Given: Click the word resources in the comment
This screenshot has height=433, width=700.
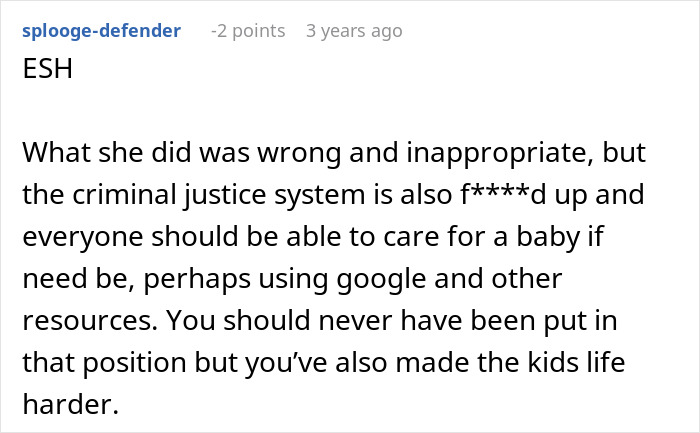Looking at the screenshot, I should [x=90, y=321].
